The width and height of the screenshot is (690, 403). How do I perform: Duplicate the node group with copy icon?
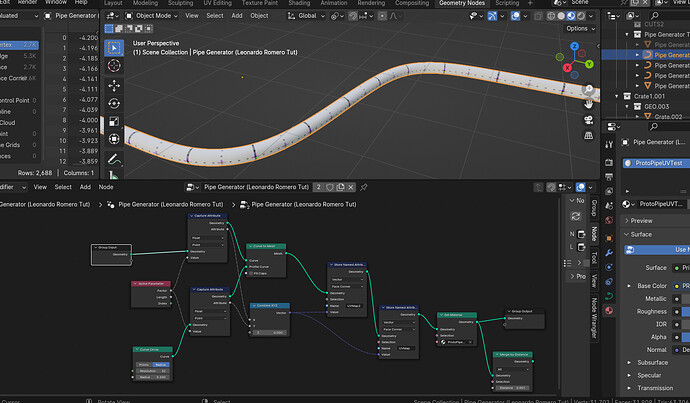340,187
